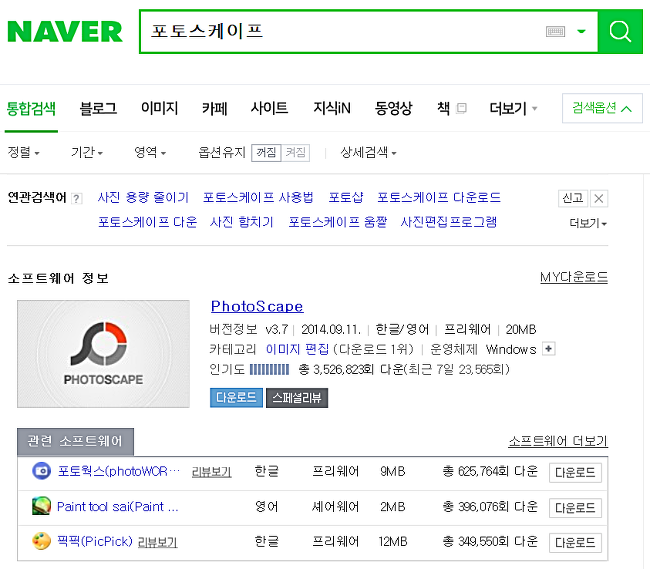
Task: Click the 픽픽 palette app icon
Action: pos(41,541)
